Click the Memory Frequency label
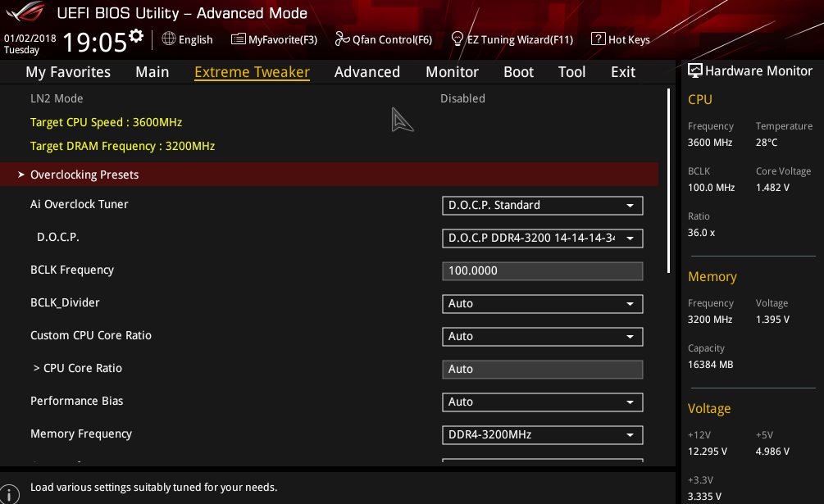The width and height of the screenshot is (824, 504). click(x=81, y=434)
